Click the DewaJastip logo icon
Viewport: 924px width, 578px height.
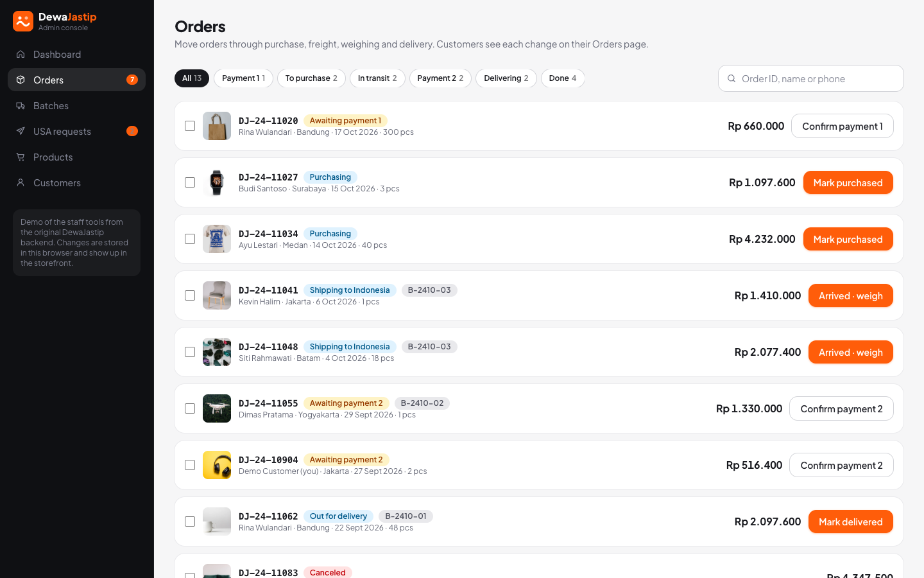tap(23, 21)
